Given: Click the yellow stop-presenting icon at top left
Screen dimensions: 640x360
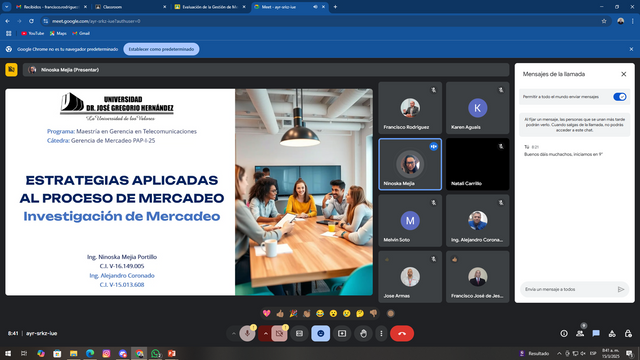Looking at the screenshot, I should tap(11, 70).
